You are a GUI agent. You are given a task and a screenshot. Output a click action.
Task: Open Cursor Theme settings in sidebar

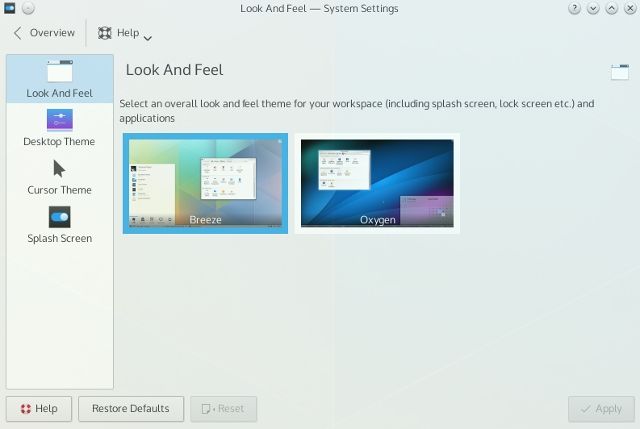[60, 176]
